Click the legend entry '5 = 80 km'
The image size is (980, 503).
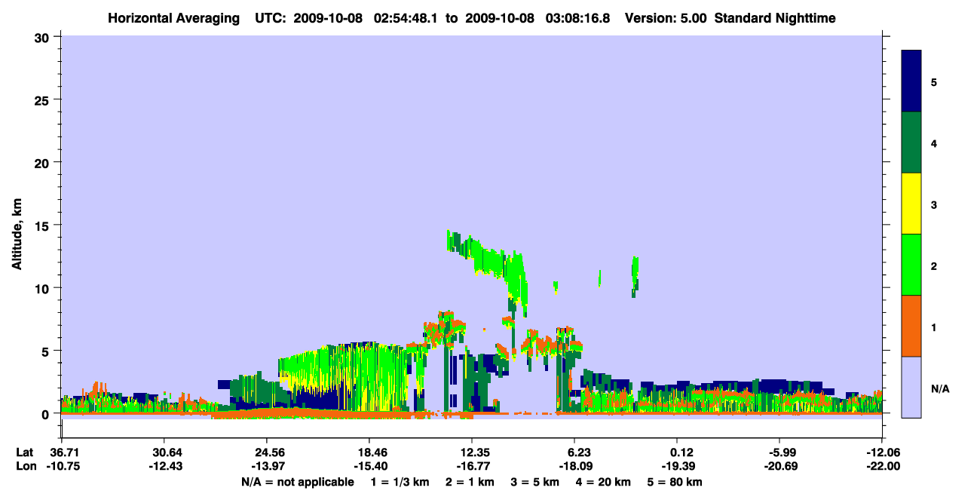tap(676, 482)
